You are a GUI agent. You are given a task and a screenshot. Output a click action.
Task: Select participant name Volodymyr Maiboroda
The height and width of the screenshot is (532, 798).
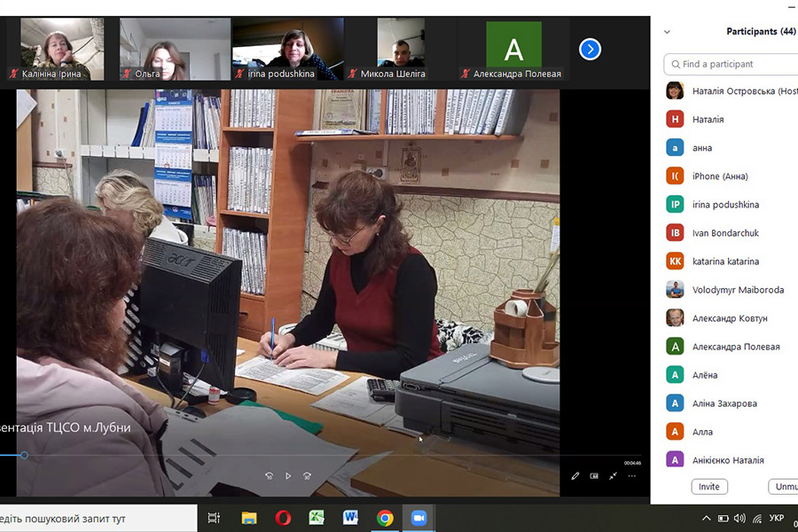click(738, 290)
